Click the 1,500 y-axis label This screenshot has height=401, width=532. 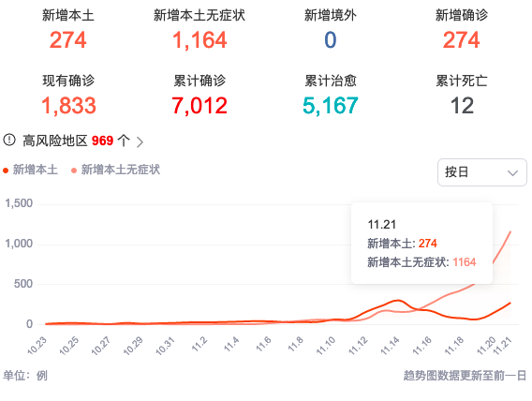click(19, 203)
